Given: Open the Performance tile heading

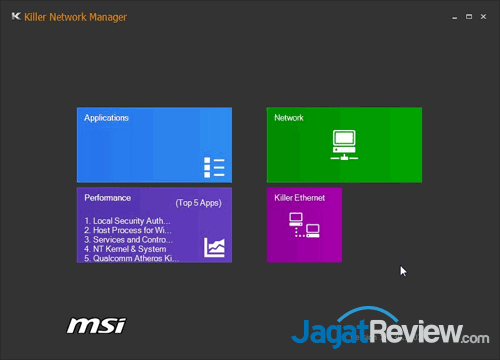Looking at the screenshot, I should (107, 198).
